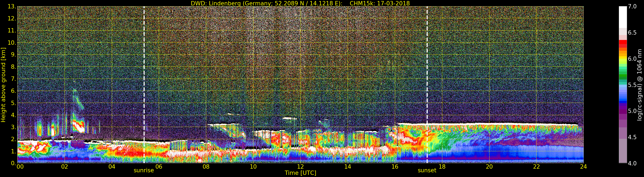Click the x-axis tick label '04'
The image size is (644, 177).
point(112,166)
